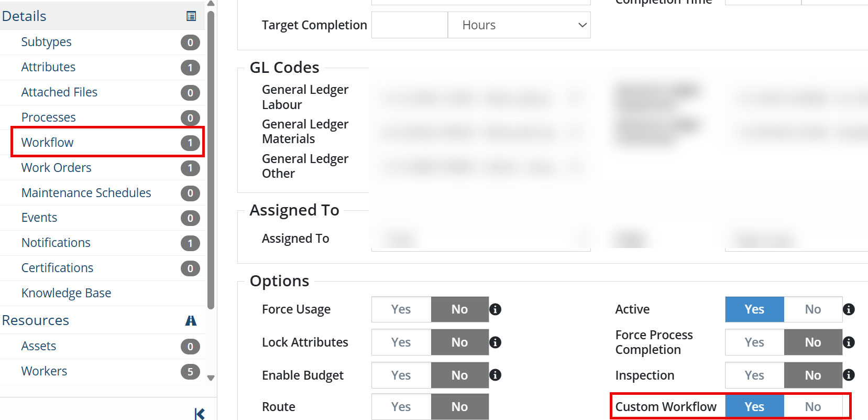This screenshot has width=868, height=420.
Task: Open the Hours unit dropdown
Action: coord(519,25)
